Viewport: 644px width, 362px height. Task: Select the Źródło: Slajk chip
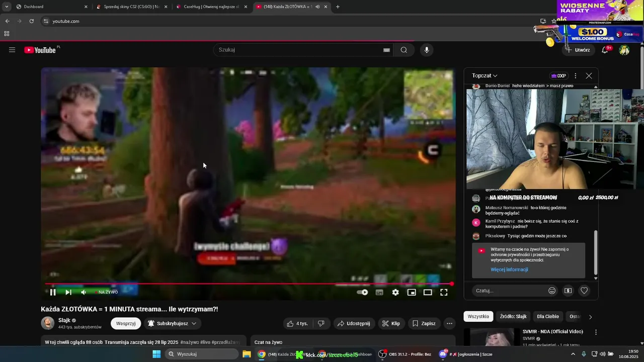click(513, 317)
